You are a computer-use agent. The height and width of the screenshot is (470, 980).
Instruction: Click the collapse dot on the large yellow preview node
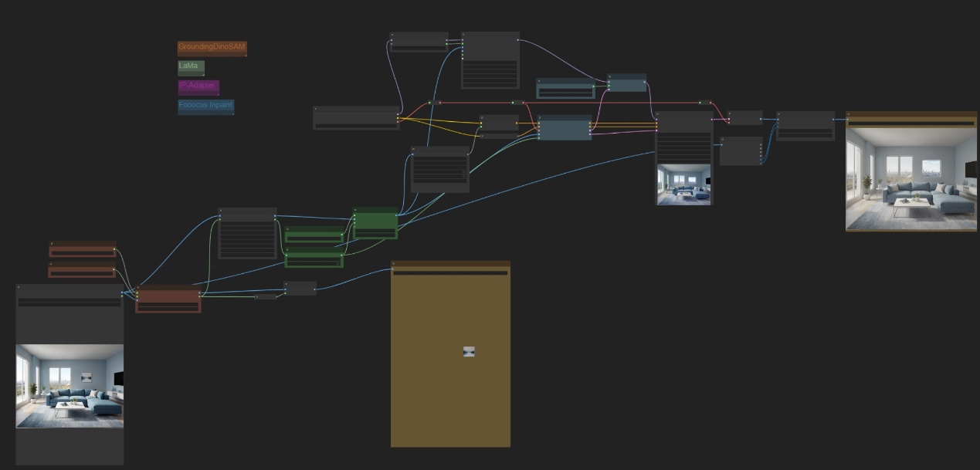394,264
